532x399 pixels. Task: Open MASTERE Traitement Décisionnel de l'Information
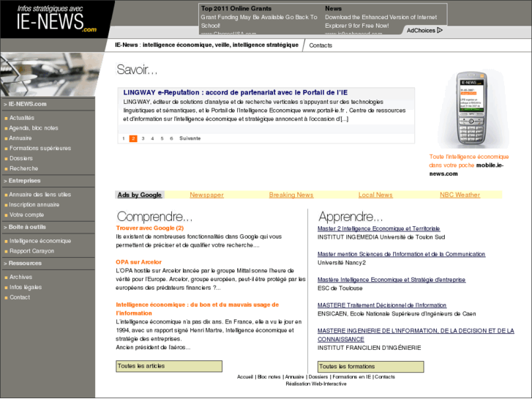pos(382,305)
